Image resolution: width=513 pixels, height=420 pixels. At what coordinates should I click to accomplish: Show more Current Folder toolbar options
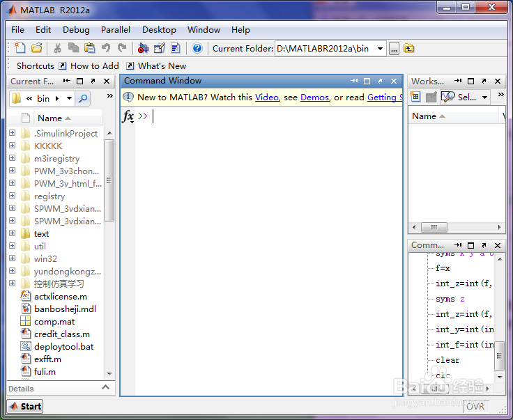point(110,95)
